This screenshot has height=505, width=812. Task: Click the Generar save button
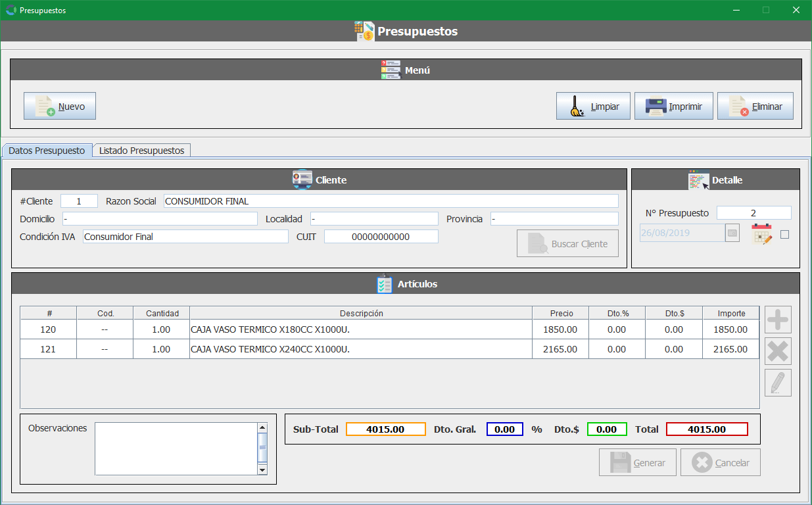point(638,463)
